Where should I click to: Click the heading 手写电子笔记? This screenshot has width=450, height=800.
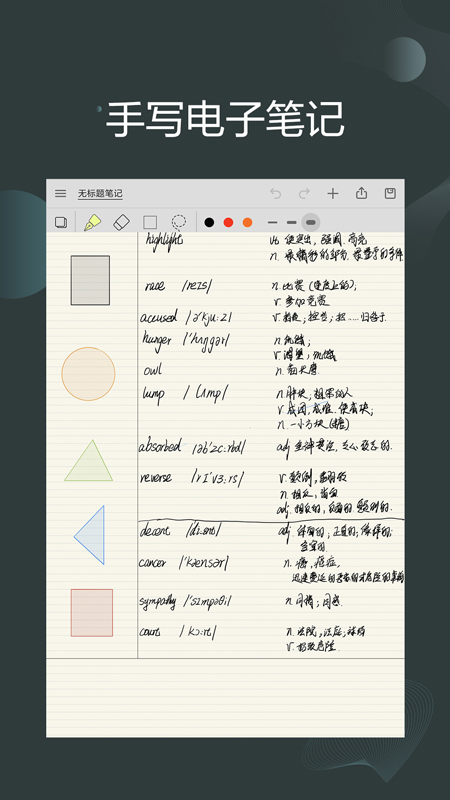click(225, 119)
